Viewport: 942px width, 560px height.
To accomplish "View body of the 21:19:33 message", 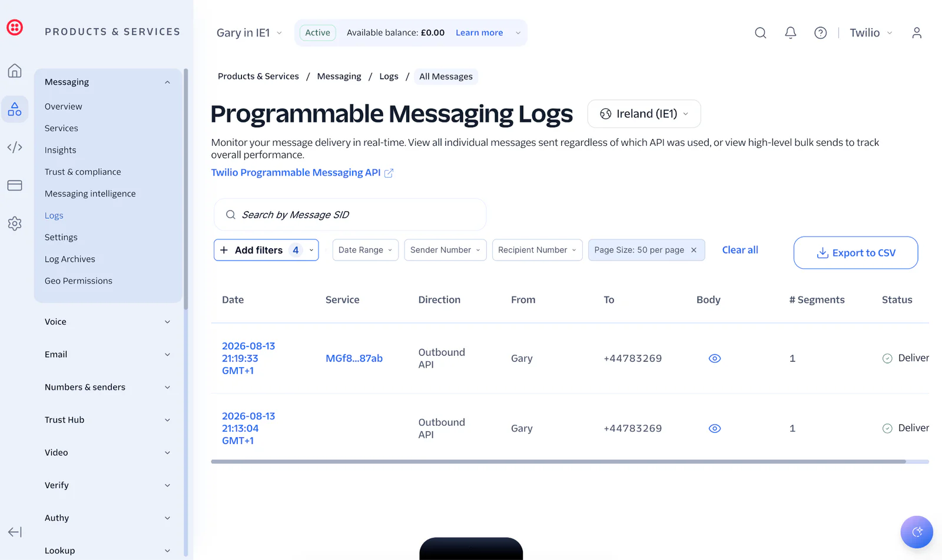I will tap(715, 358).
